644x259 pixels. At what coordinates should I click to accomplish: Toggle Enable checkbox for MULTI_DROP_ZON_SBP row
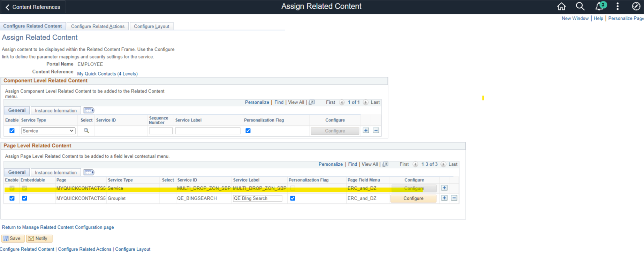click(x=12, y=188)
